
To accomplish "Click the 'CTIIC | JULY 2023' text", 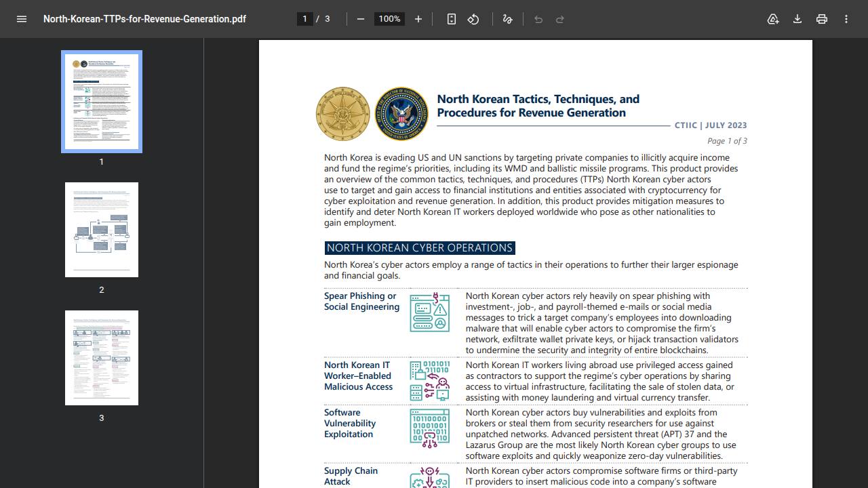I will pos(711,125).
